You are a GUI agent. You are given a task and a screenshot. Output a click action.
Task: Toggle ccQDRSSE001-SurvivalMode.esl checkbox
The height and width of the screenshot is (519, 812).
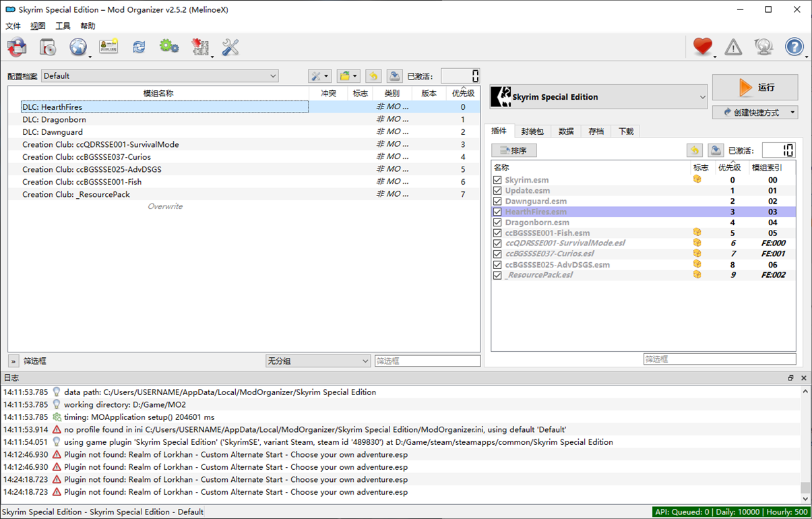click(497, 243)
